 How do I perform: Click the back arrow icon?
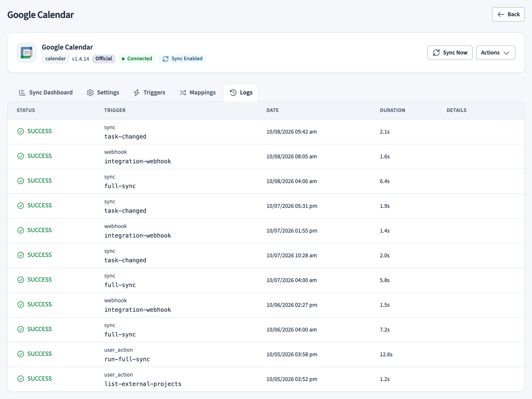[501, 14]
